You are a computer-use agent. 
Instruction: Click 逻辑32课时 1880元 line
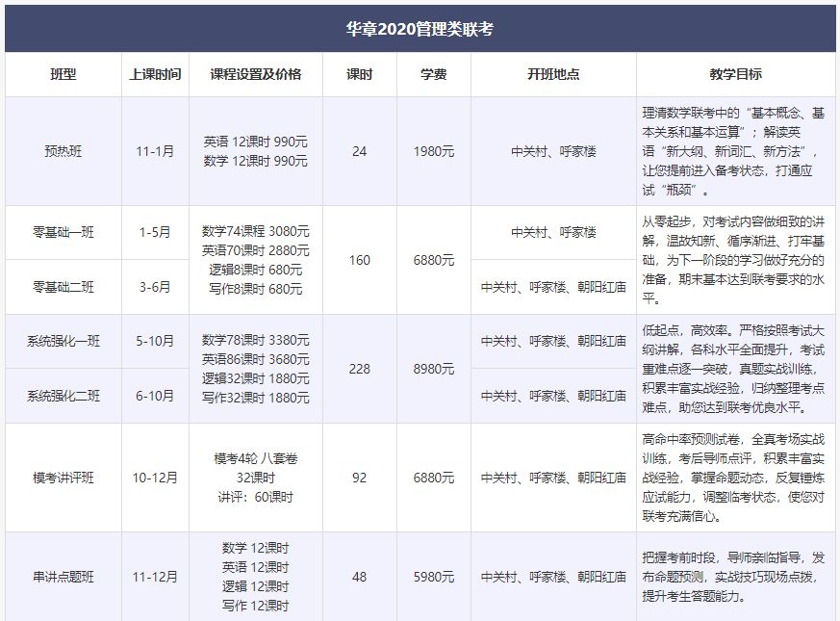tap(256, 378)
